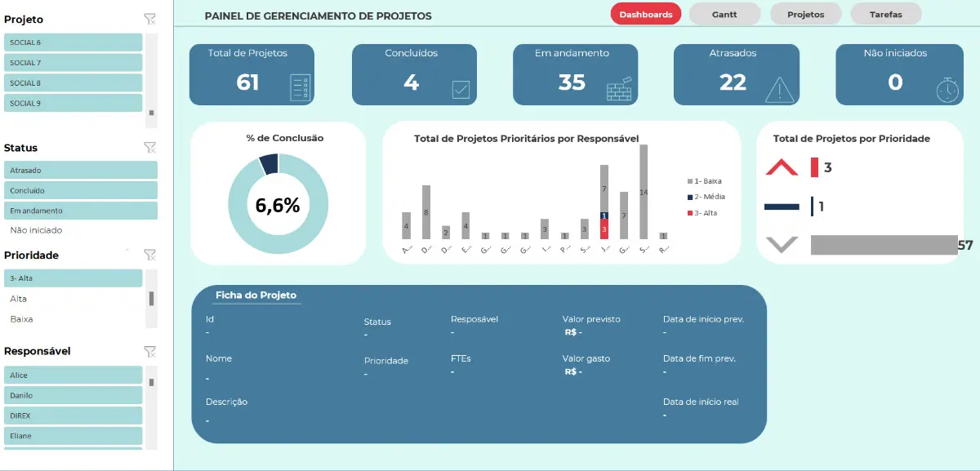This screenshot has width=980, height=471.
Task: Switch to the Tarefas tab
Action: tap(886, 14)
